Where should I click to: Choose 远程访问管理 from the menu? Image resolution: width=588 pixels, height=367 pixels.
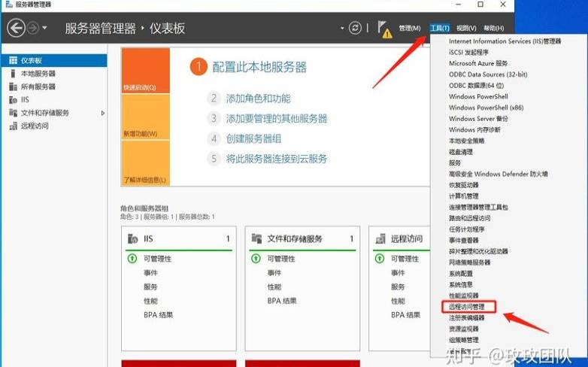(x=466, y=307)
